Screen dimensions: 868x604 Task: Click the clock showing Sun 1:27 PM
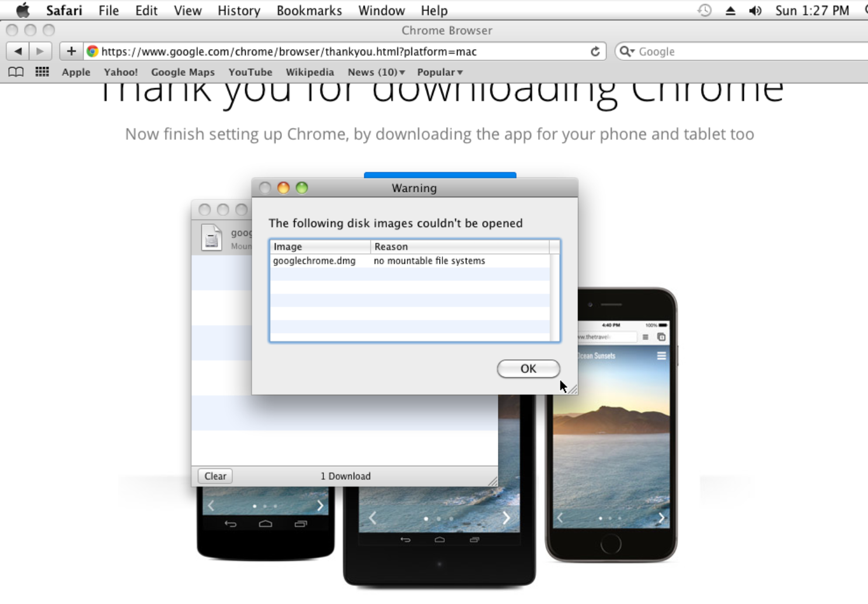[812, 11]
